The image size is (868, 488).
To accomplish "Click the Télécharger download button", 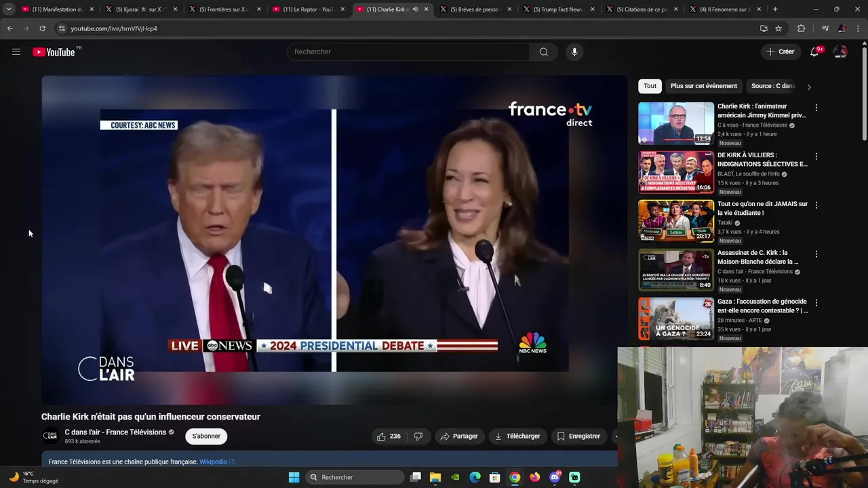I will [517, 436].
